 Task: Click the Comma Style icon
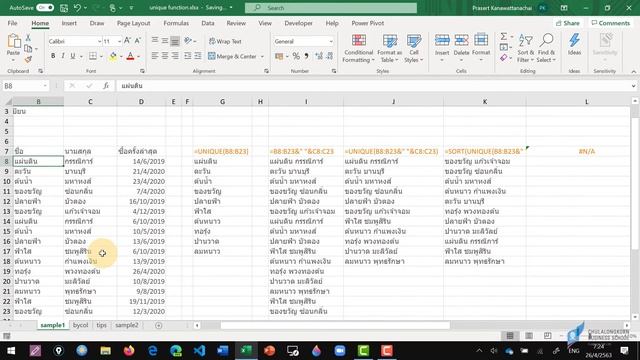click(x=306, y=56)
